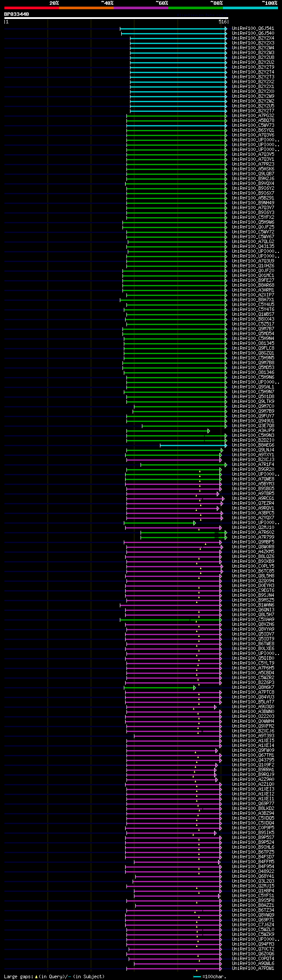Image resolution: width=282 pixels, height=980 pixels.
Task: Open hit UniRef100_A9TXY1
Action: pos(253,455)
